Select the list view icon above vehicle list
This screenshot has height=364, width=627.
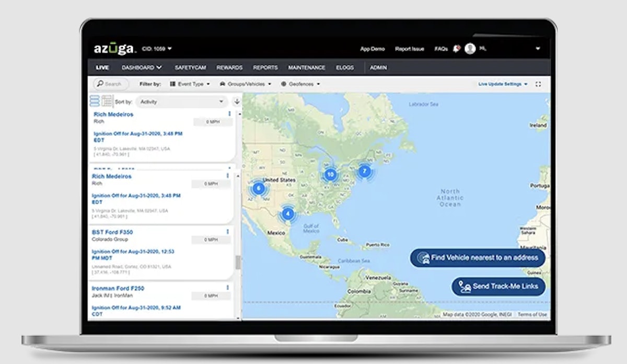click(95, 101)
